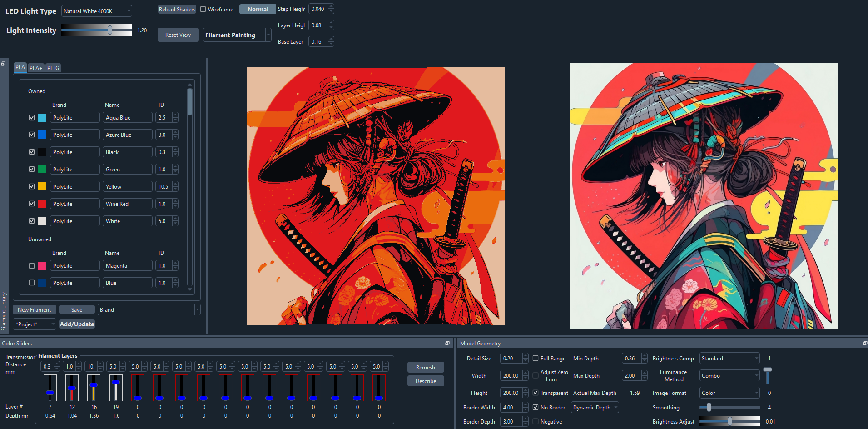Image resolution: width=868 pixels, height=429 pixels.
Task: Open the Filament Painting mode dropdown
Action: click(268, 35)
